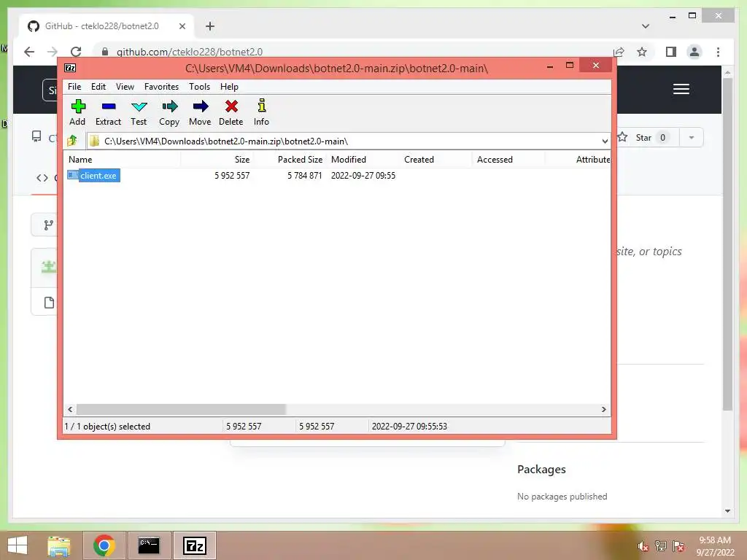The height and width of the screenshot is (560, 747).
Task: Select client.exe file icon in list
Action: tap(72, 175)
